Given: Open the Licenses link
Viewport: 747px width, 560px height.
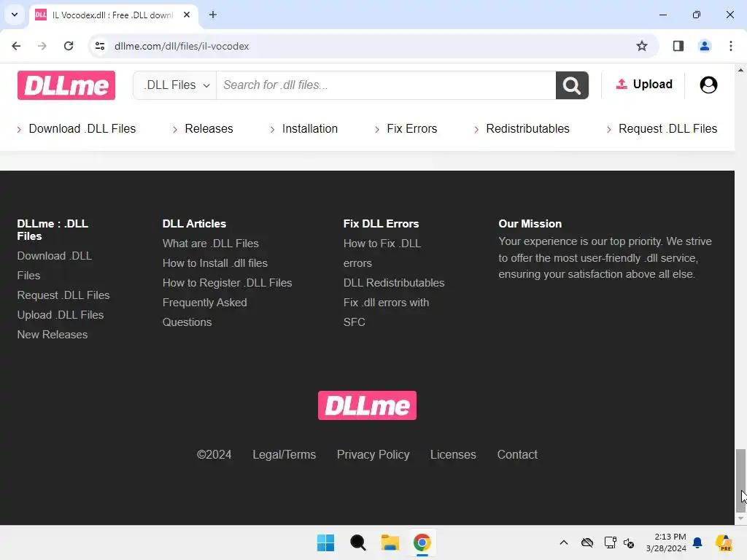Looking at the screenshot, I should pyautogui.click(x=453, y=455).
